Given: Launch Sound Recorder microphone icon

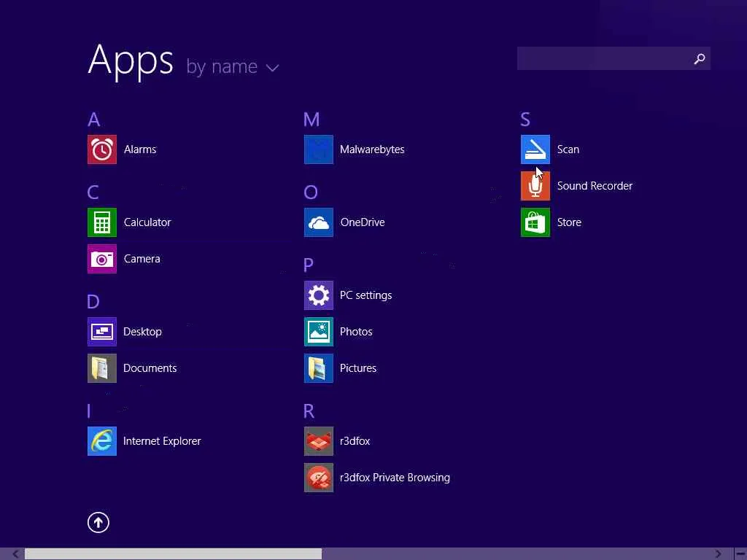Looking at the screenshot, I should [535, 186].
